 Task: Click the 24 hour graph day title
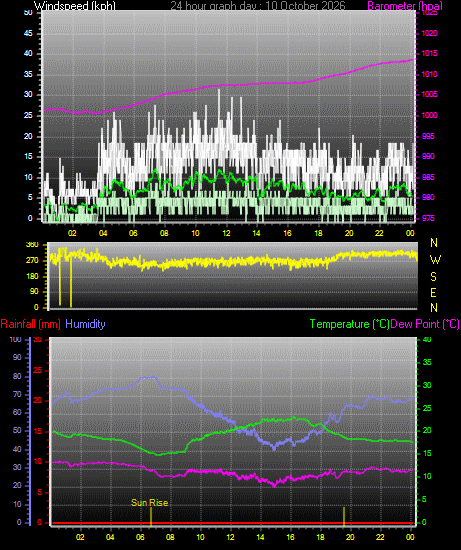click(258, 6)
